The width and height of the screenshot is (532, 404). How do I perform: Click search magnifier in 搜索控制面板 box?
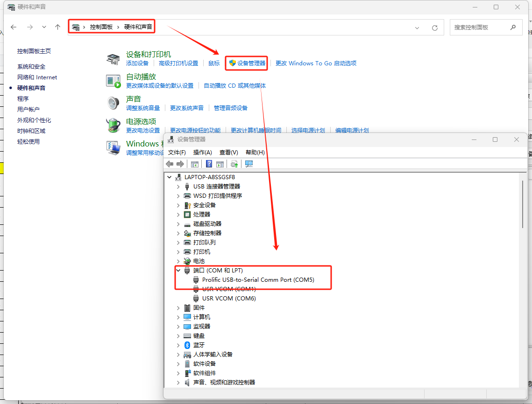[513, 28]
